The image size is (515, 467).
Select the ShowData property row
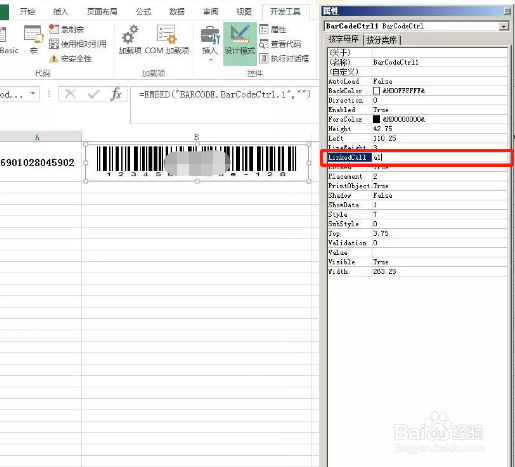click(418, 205)
